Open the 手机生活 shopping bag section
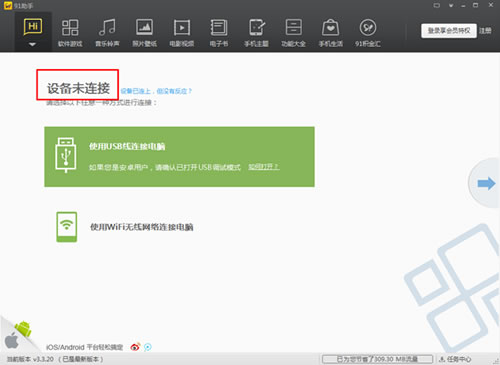This screenshot has width=500, height=365. pyautogui.click(x=331, y=32)
